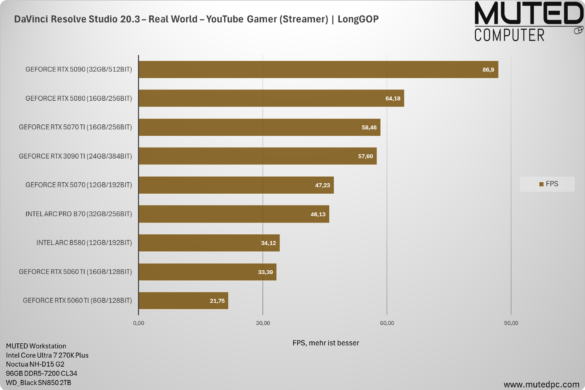Click the "Intel Core Ultra 7 270K Plus" text
The height and width of the screenshot is (390, 585).
[47, 355]
